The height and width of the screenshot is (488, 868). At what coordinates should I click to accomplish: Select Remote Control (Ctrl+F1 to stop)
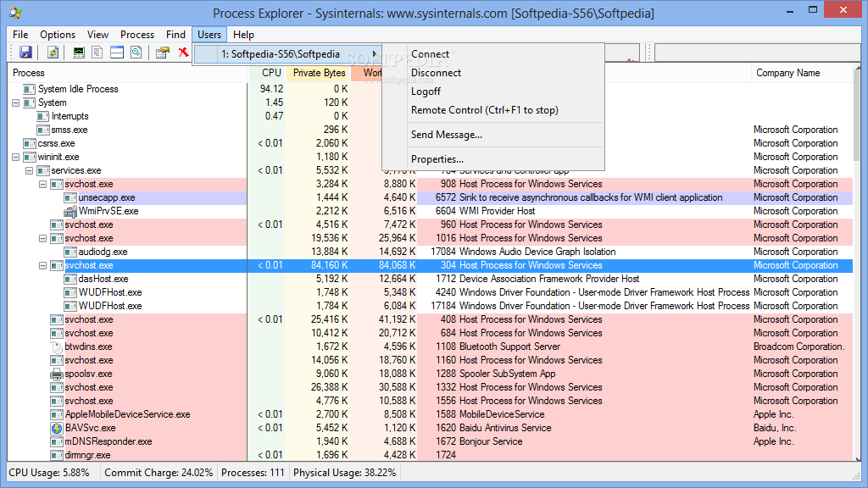tap(484, 110)
